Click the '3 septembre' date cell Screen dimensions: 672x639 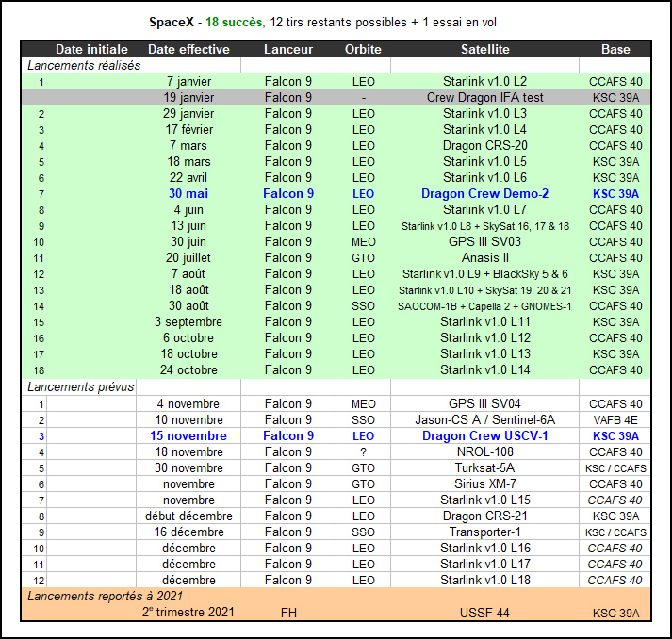tap(188, 322)
